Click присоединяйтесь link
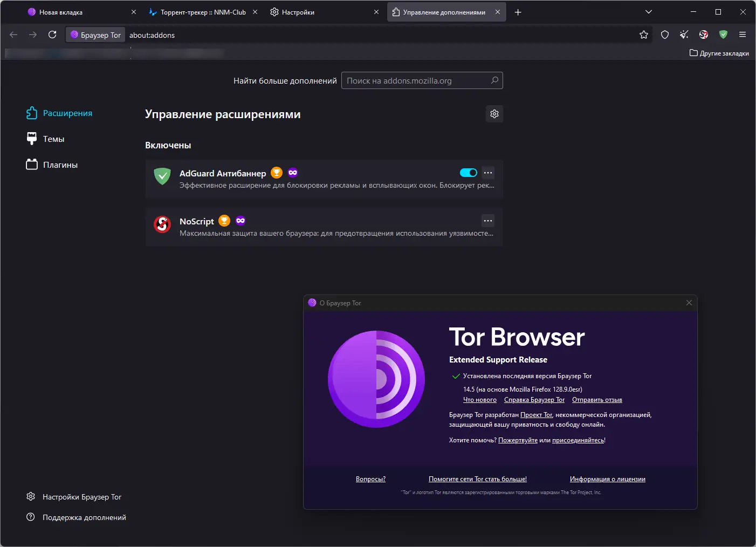Screen dimensions: 756x547 (x=578, y=440)
